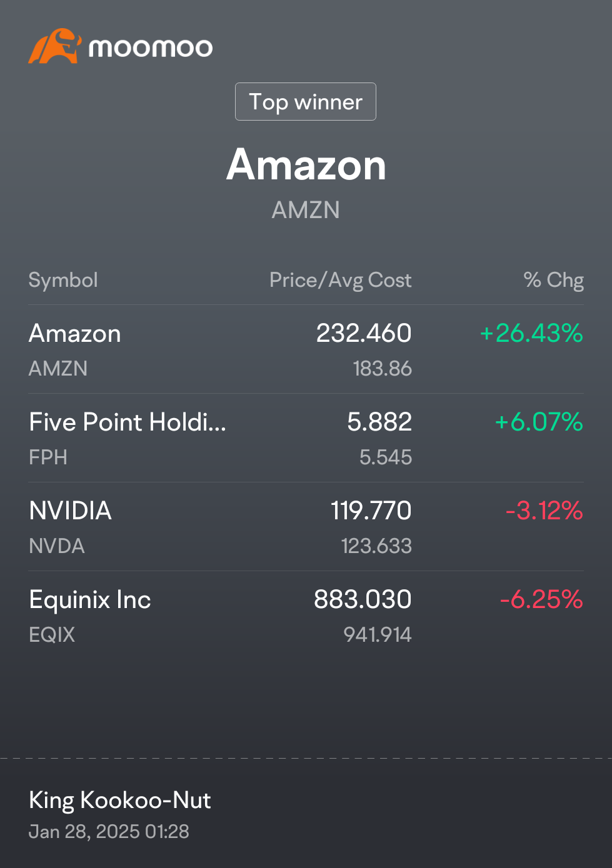Click the EQIX average cost 941.914

[378, 635]
